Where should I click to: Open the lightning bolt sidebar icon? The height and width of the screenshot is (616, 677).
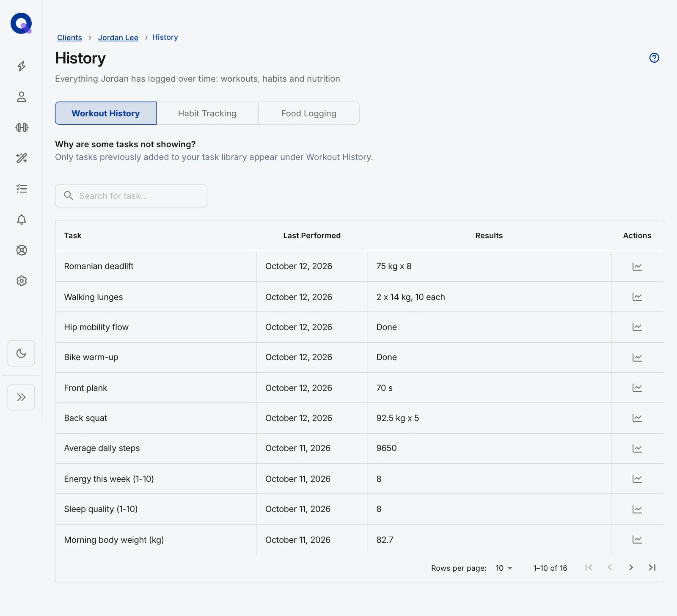22,66
